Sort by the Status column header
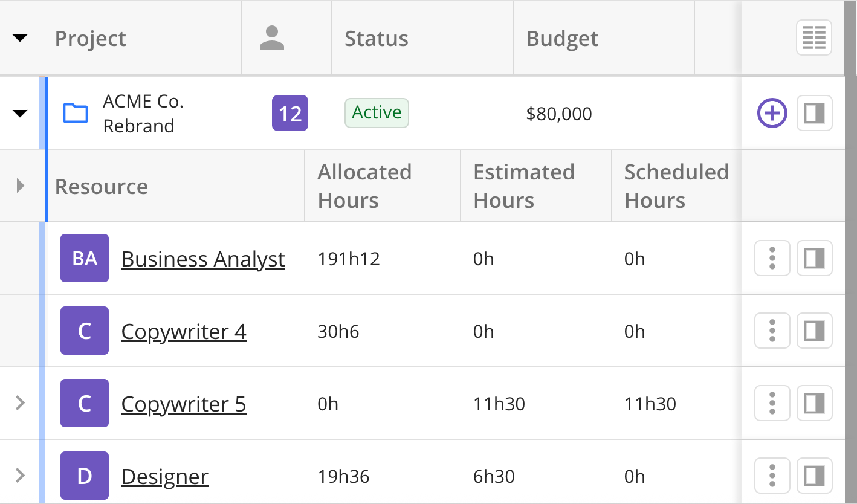Screen dimensions: 857x504 (376, 39)
